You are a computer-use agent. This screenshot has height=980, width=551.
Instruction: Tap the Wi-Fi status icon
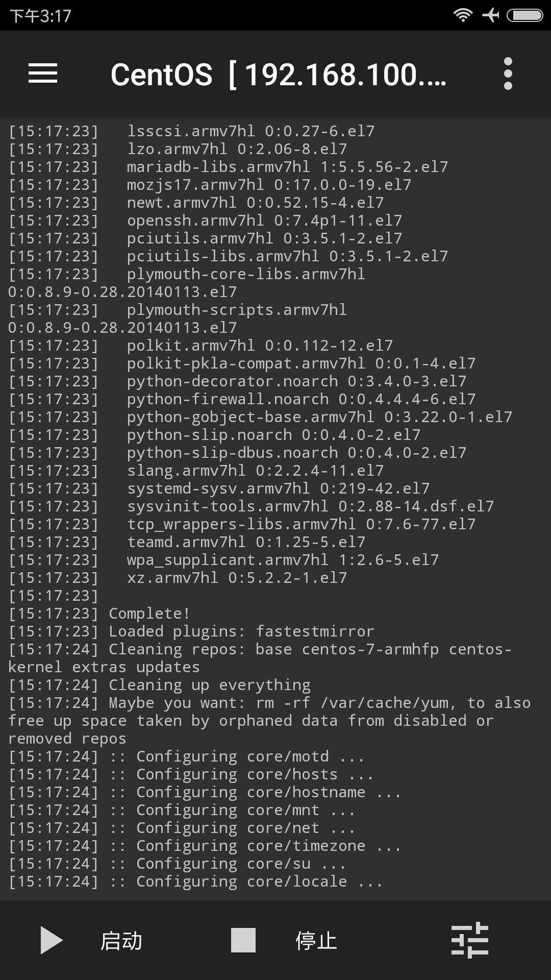click(463, 15)
